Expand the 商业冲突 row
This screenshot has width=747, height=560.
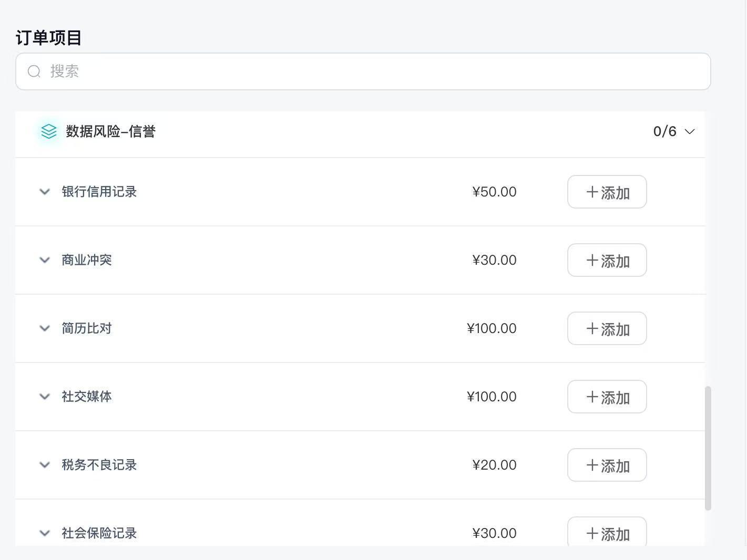(45, 260)
